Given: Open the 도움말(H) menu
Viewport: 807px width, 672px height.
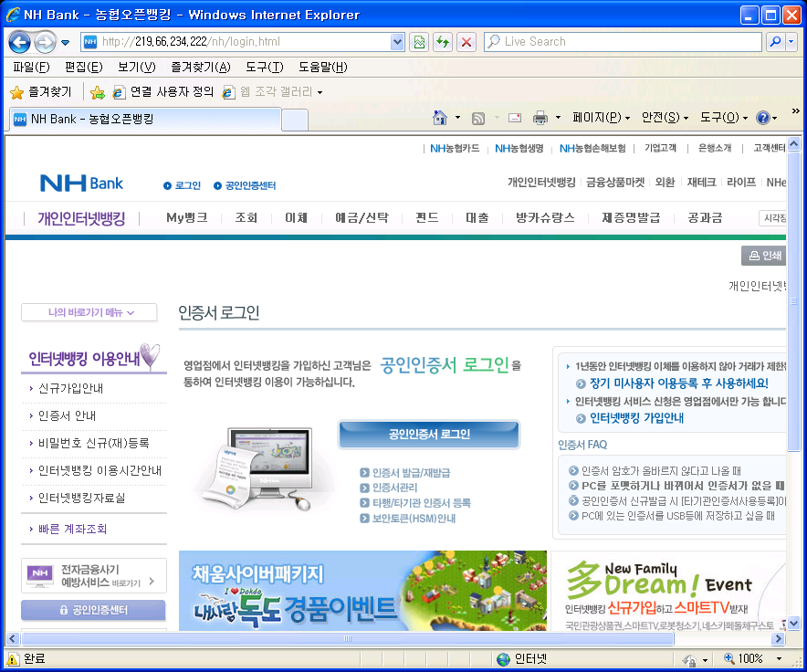Looking at the screenshot, I should (x=322, y=67).
